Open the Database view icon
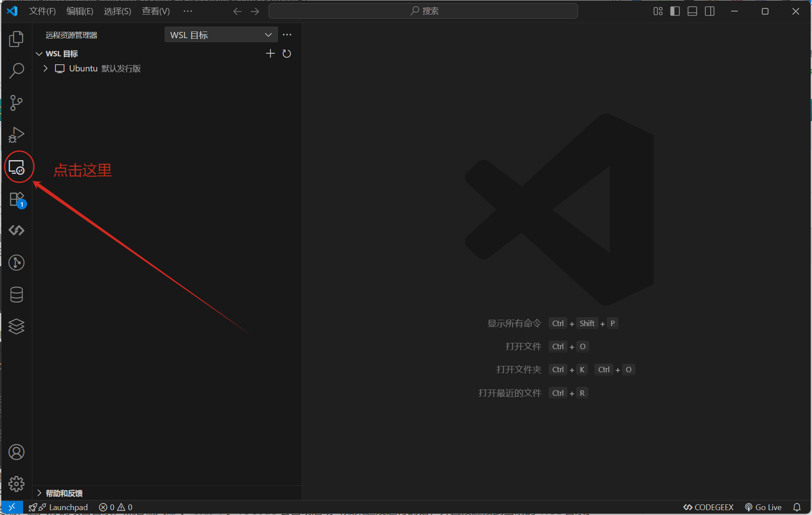This screenshot has height=515, width=812. coord(16,295)
